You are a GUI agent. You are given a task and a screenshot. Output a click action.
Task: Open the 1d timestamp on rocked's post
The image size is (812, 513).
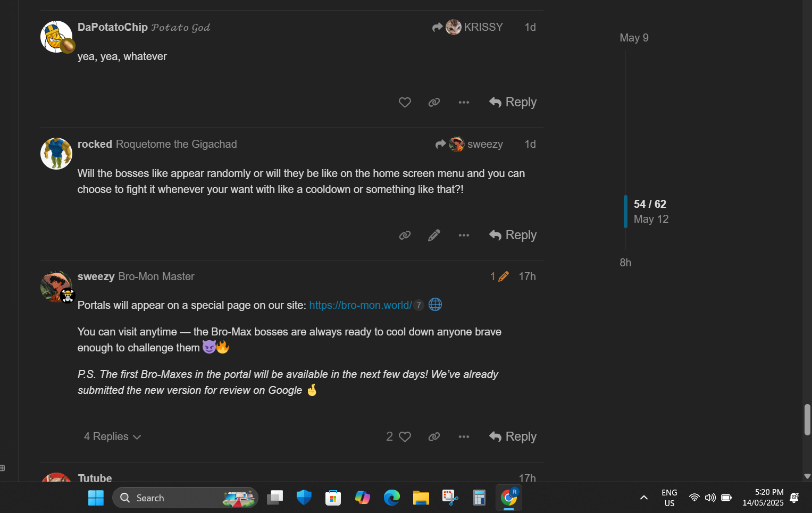tap(530, 144)
